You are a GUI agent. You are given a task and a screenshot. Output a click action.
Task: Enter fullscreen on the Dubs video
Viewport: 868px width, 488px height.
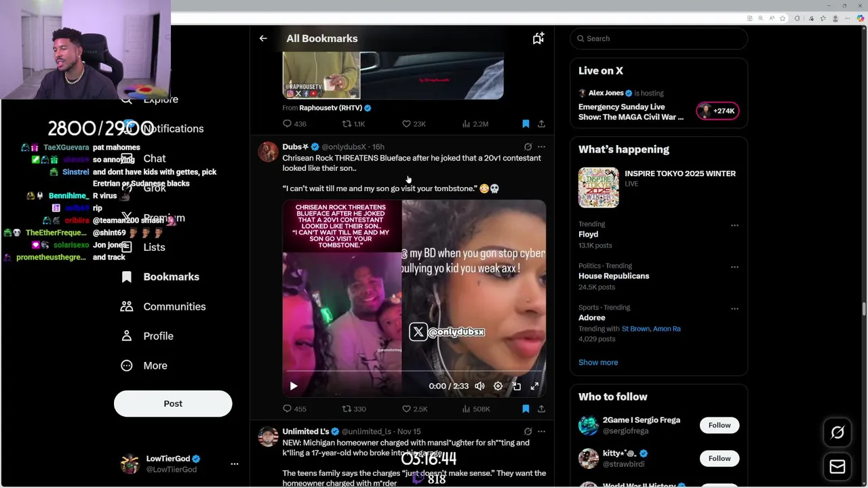click(534, 386)
